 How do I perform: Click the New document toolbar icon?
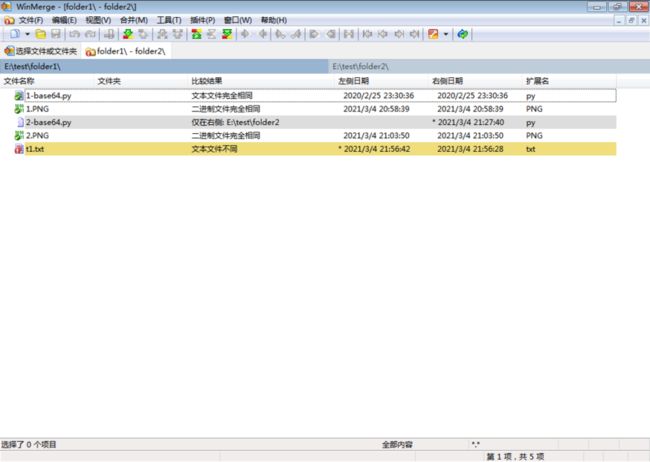click(x=15, y=34)
